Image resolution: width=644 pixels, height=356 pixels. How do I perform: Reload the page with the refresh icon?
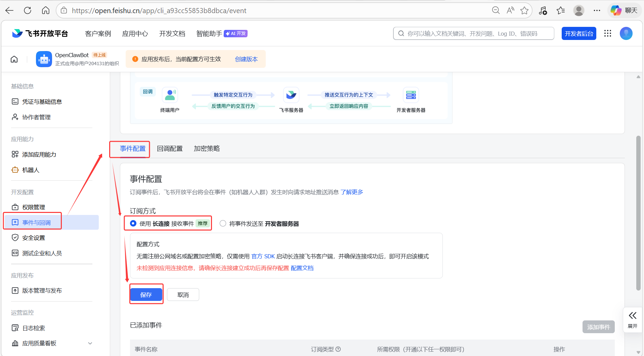click(28, 10)
